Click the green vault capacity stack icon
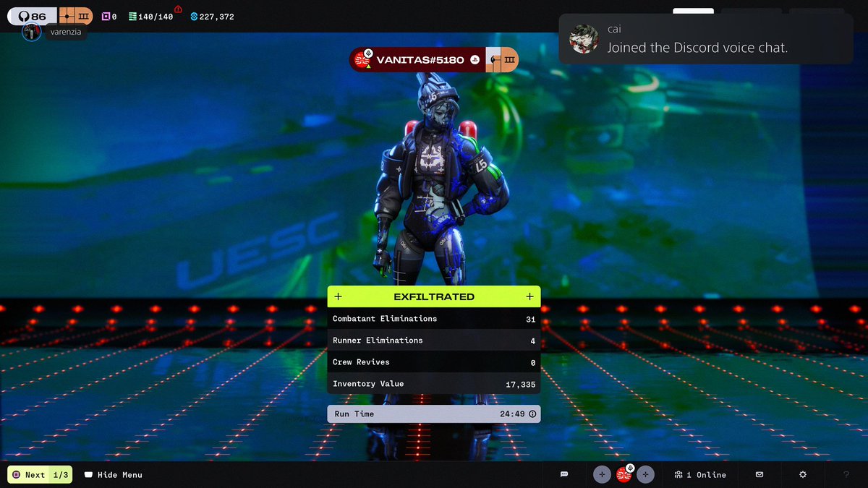The image size is (868, 488). (x=132, y=17)
